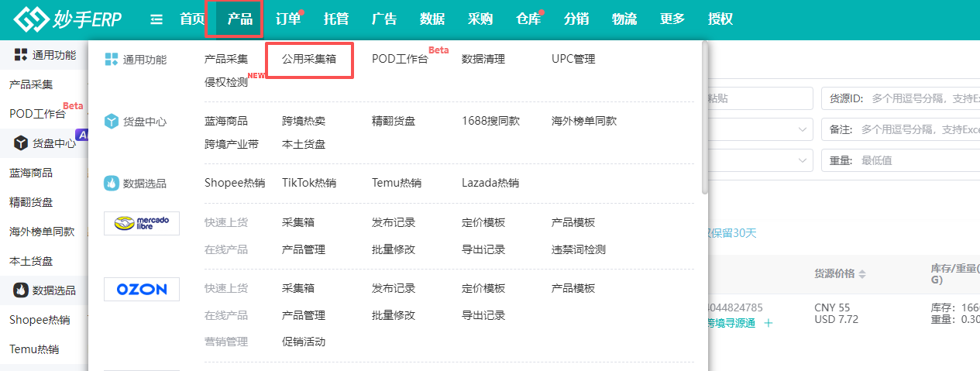The image size is (980, 371).
Task: Sort by 货源价格 column arrows
Action: tap(862, 274)
